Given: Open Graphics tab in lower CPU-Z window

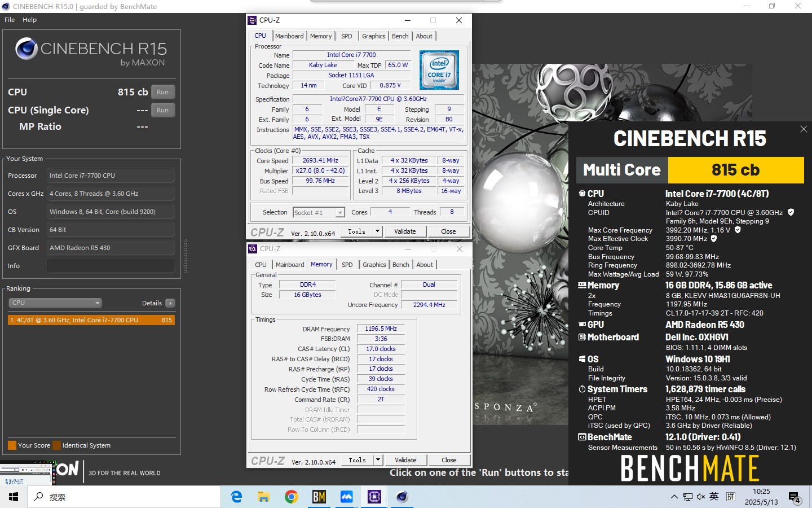Looking at the screenshot, I should tap(374, 265).
